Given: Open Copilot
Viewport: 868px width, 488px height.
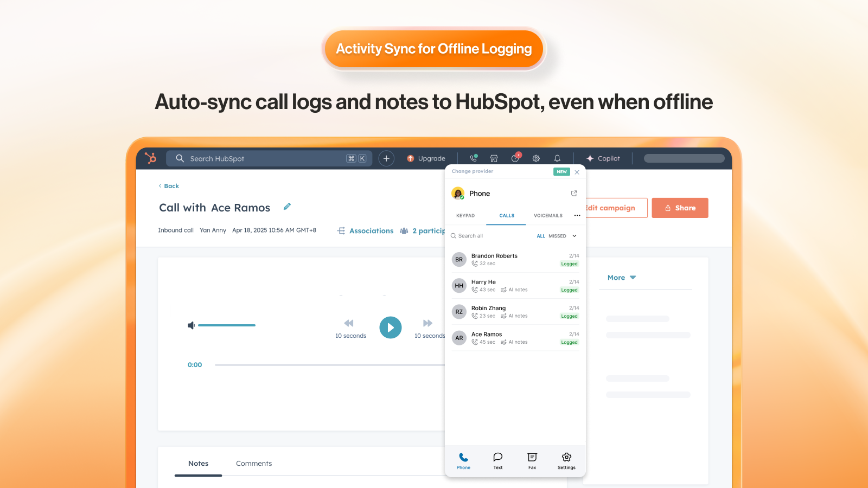Looking at the screenshot, I should 603,158.
